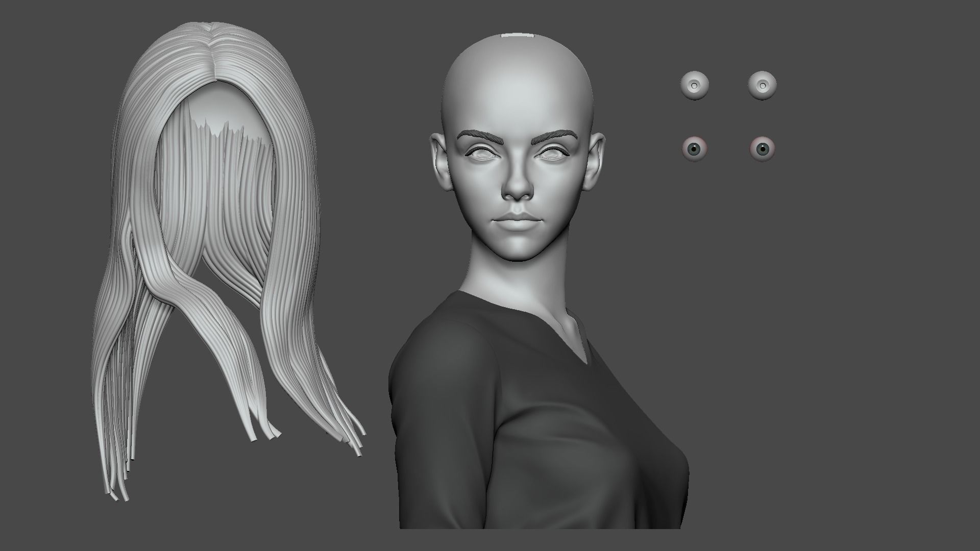Click the white rectangle on top of head
The height and width of the screenshot is (551, 980).
(518, 36)
